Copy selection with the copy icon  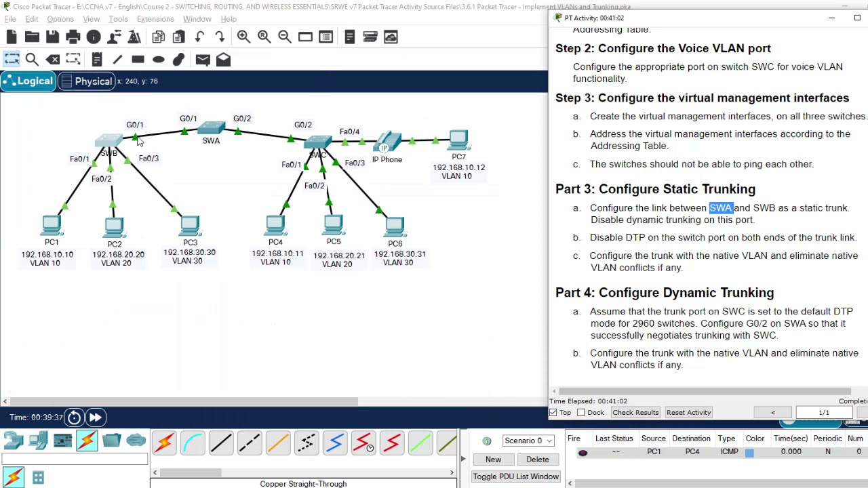(x=159, y=37)
